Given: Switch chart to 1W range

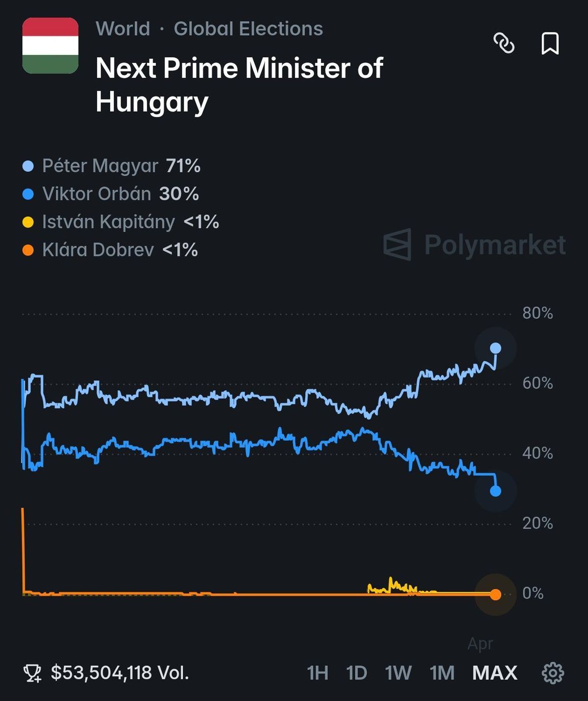Looking at the screenshot, I should pyautogui.click(x=398, y=673).
